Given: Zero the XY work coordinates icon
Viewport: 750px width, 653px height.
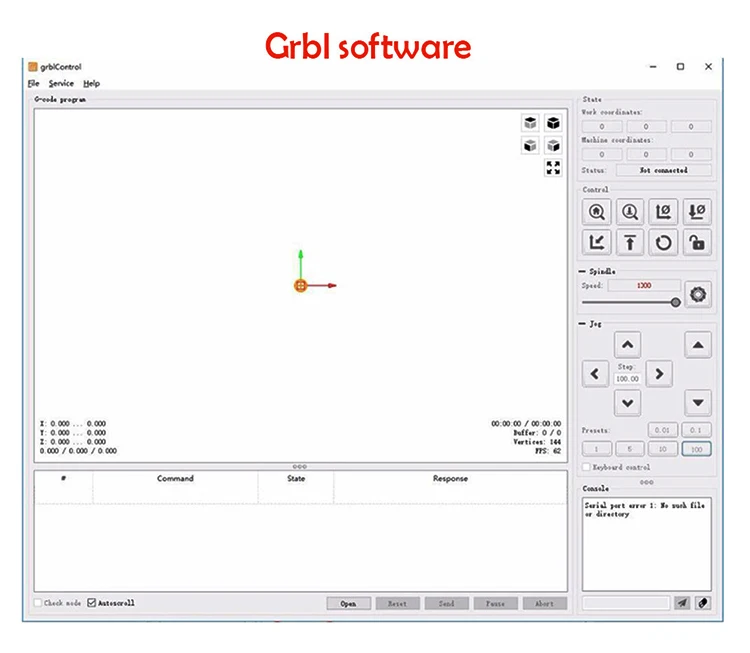Looking at the screenshot, I should coord(663,211).
